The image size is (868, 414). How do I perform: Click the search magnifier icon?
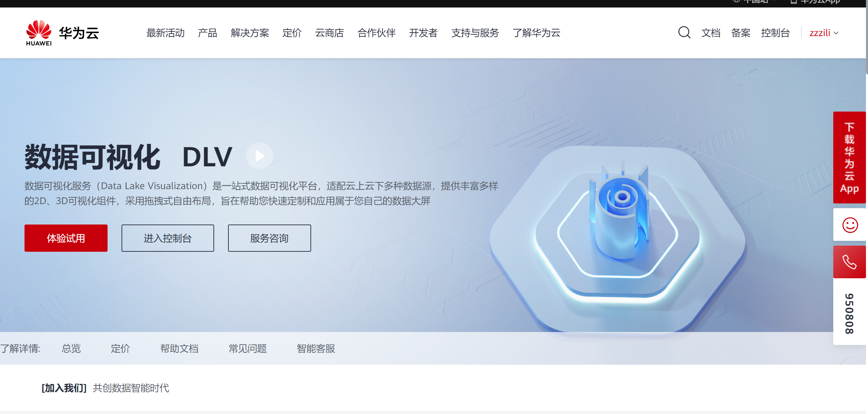(x=684, y=33)
